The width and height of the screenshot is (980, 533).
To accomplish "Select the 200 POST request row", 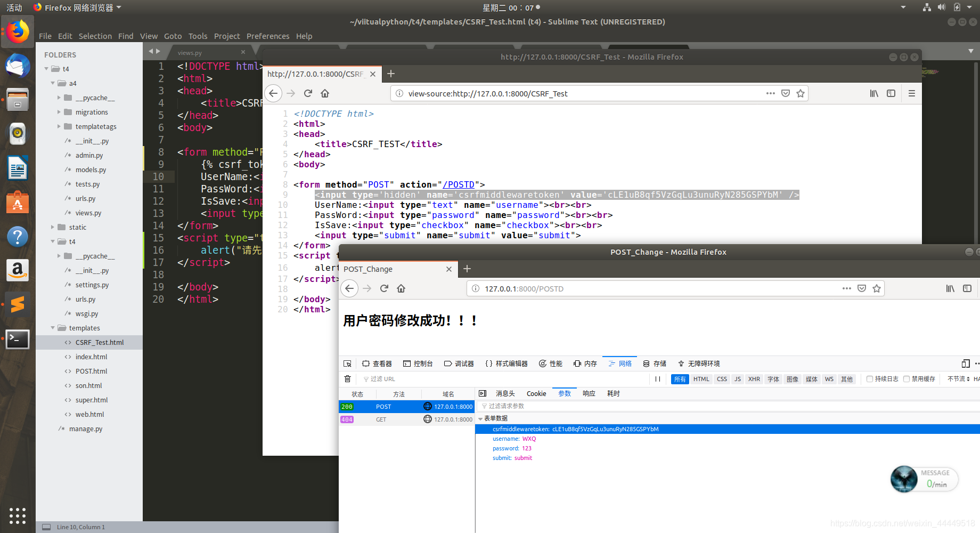I will [x=406, y=406].
